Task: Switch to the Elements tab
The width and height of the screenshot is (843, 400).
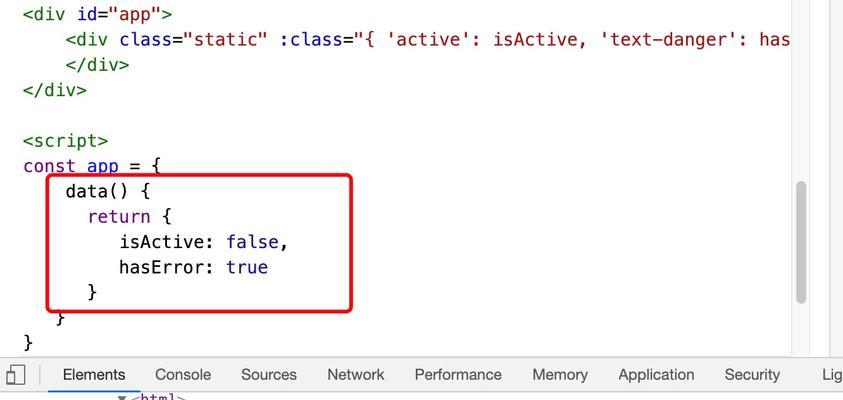Action: 94,375
